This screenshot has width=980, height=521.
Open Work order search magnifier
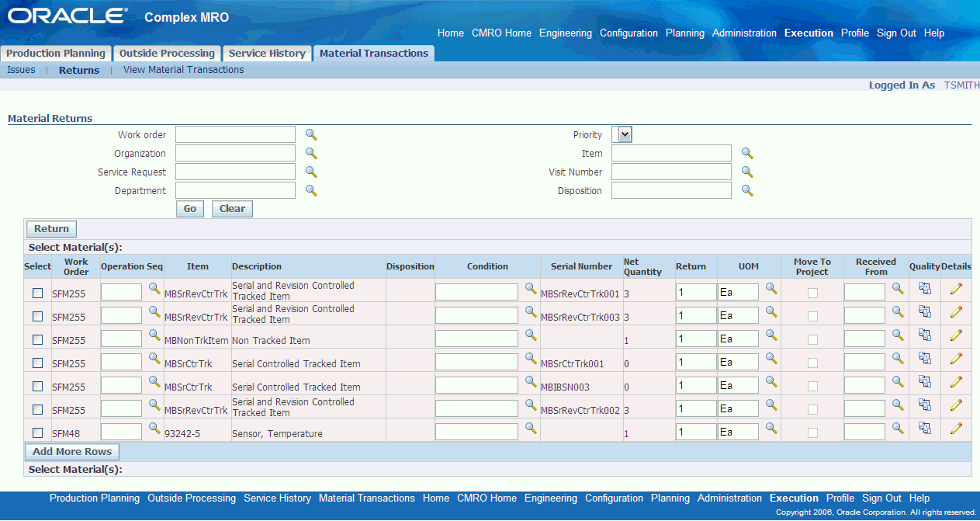pos(311,134)
